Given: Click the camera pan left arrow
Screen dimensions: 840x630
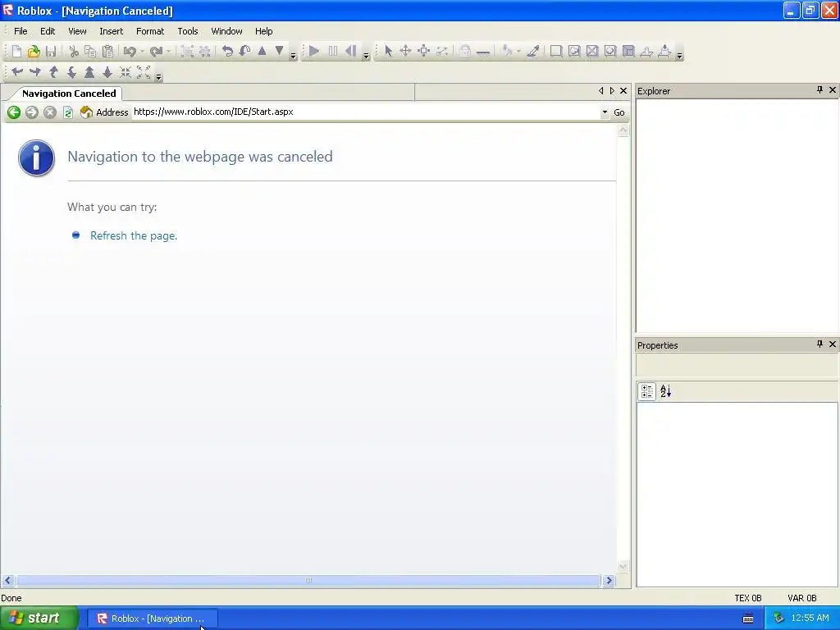Looking at the screenshot, I should (x=17, y=72).
